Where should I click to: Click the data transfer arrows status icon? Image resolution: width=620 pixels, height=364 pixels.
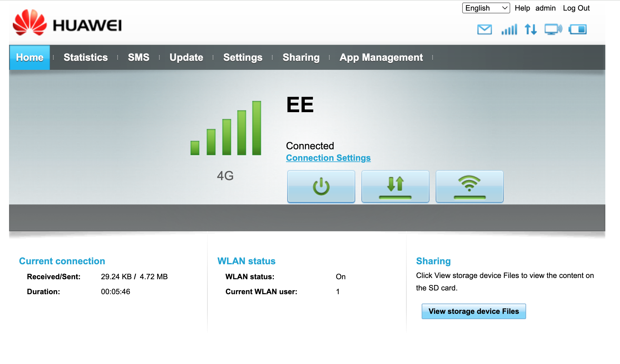point(531,30)
